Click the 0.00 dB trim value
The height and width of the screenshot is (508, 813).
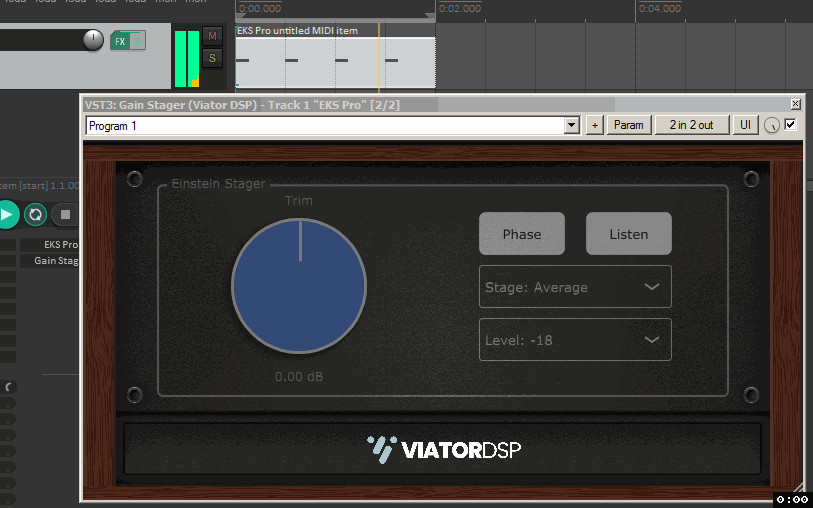click(299, 376)
